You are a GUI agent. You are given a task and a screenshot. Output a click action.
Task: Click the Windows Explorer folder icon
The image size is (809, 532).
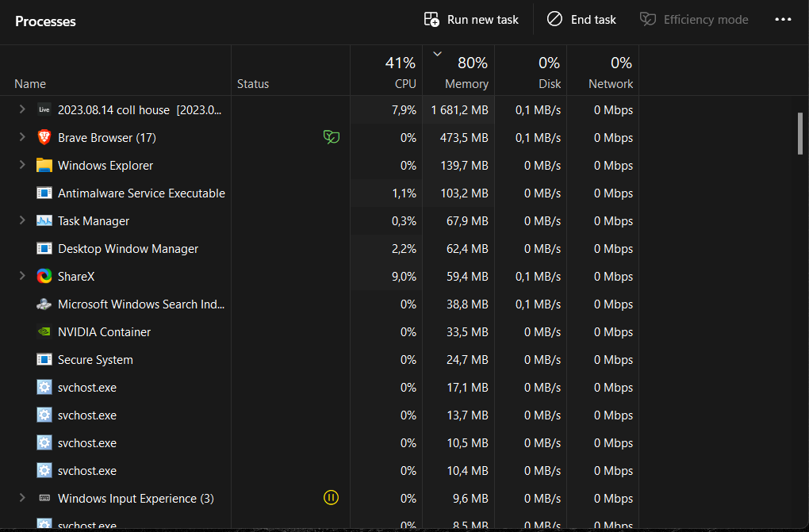coord(44,165)
